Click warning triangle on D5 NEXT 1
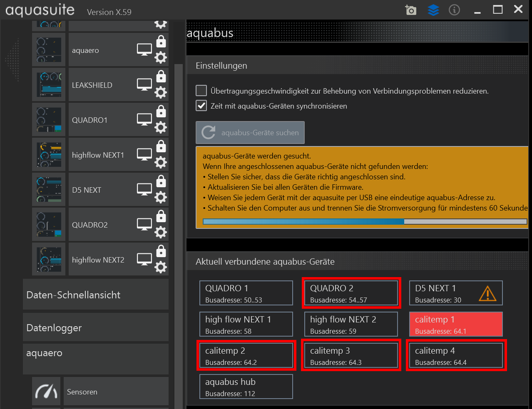 coord(487,294)
